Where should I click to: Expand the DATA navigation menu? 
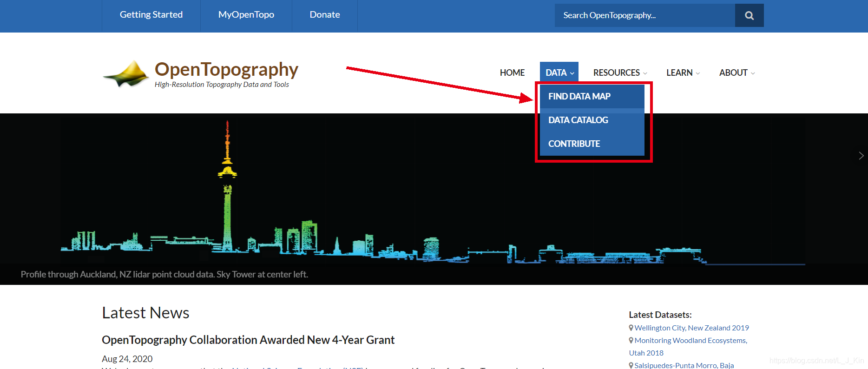click(x=559, y=72)
